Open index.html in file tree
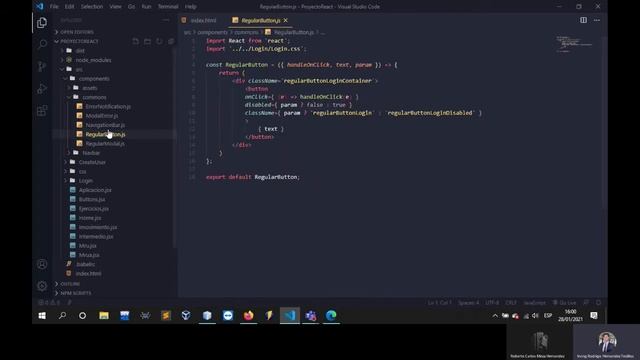This screenshot has height=360, width=640. pyautogui.click(x=89, y=274)
